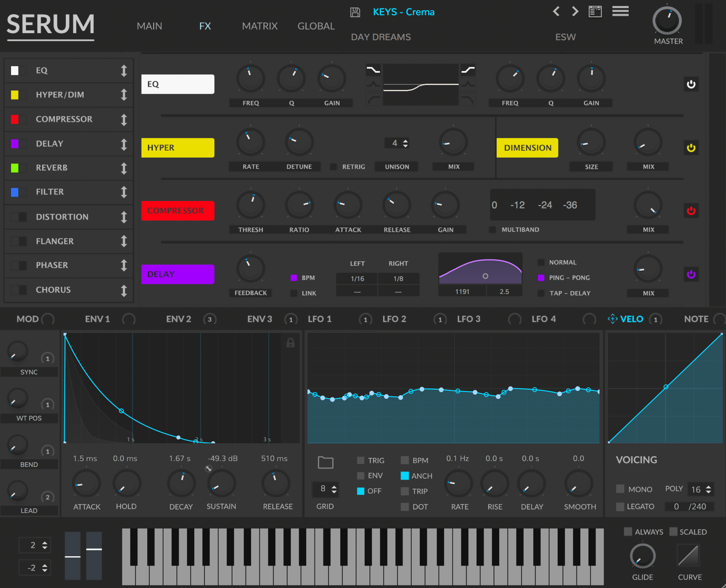Toggle the EQ effect power button
The image size is (726, 588).
[x=691, y=84]
